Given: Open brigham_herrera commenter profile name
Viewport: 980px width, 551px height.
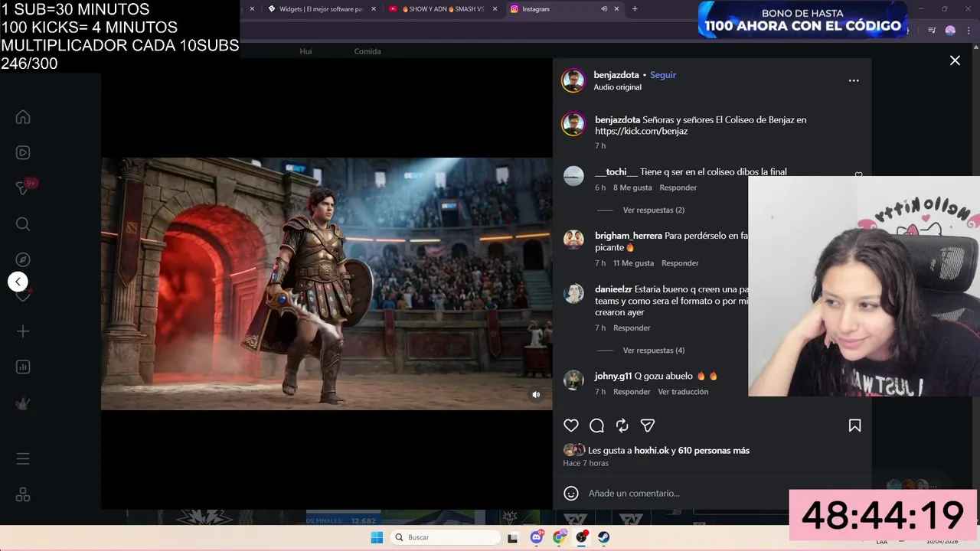Looking at the screenshot, I should point(629,236).
